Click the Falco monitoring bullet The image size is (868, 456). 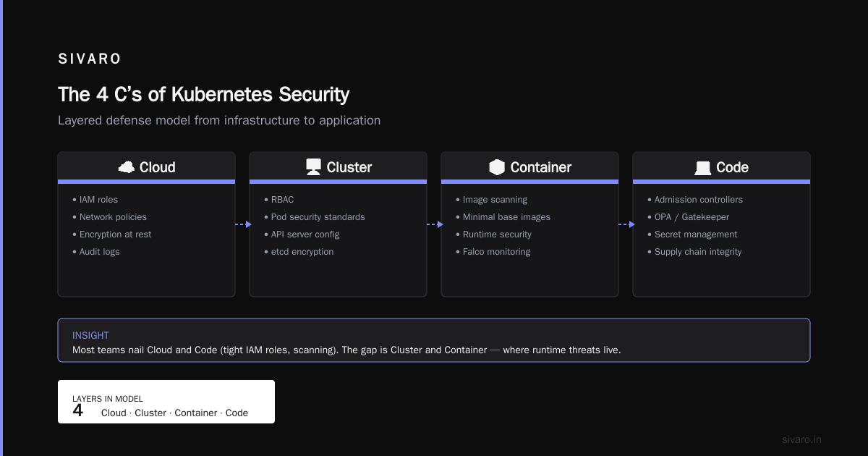tap(493, 252)
